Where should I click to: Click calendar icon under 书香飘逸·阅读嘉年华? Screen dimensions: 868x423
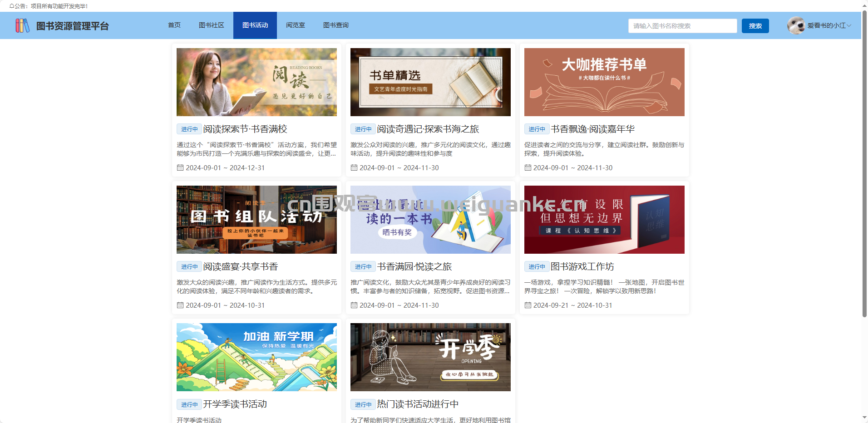click(x=528, y=167)
